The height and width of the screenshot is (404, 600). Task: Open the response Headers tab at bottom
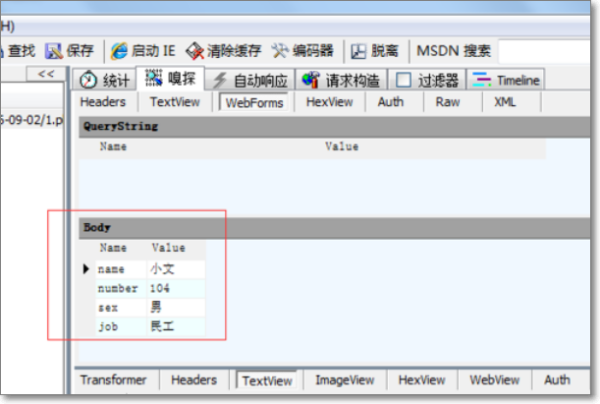(194, 380)
